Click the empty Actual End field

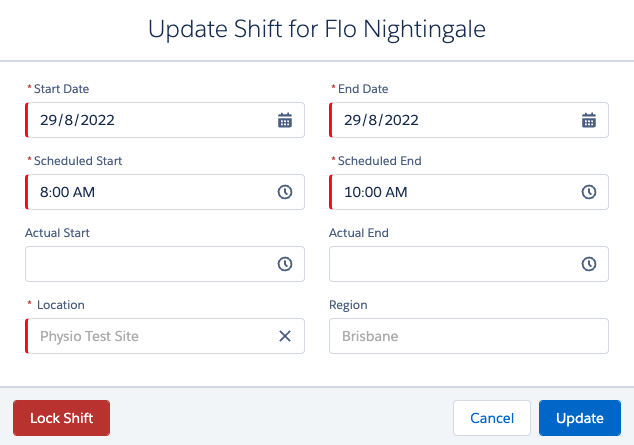point(469,264)
